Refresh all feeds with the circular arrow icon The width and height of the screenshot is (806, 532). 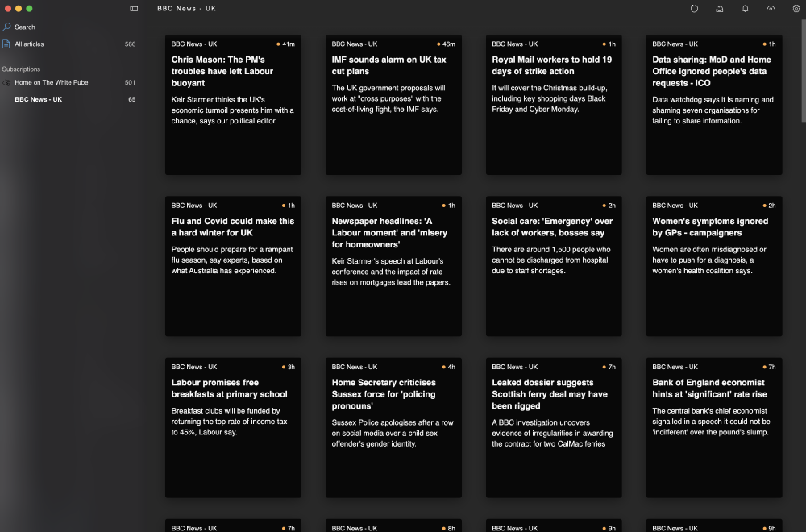tap(695, 8)
